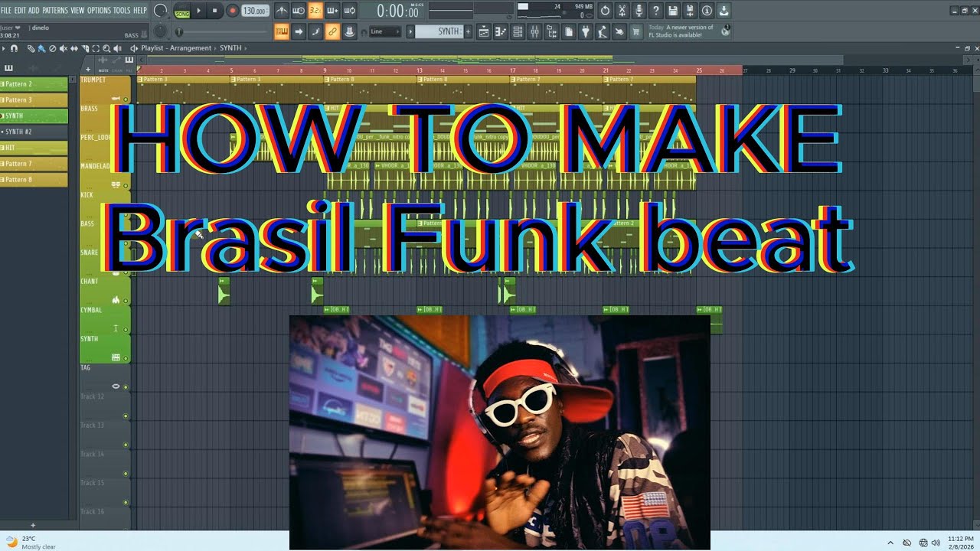
Task: Click arrow before SYNTH pattern selector
Action: (410, 31)
